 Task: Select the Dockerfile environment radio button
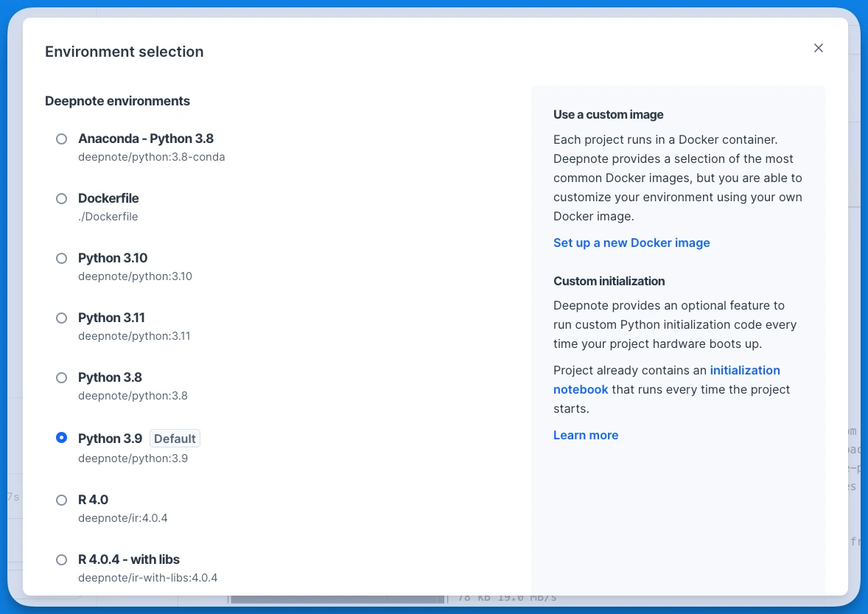[61, 199]
